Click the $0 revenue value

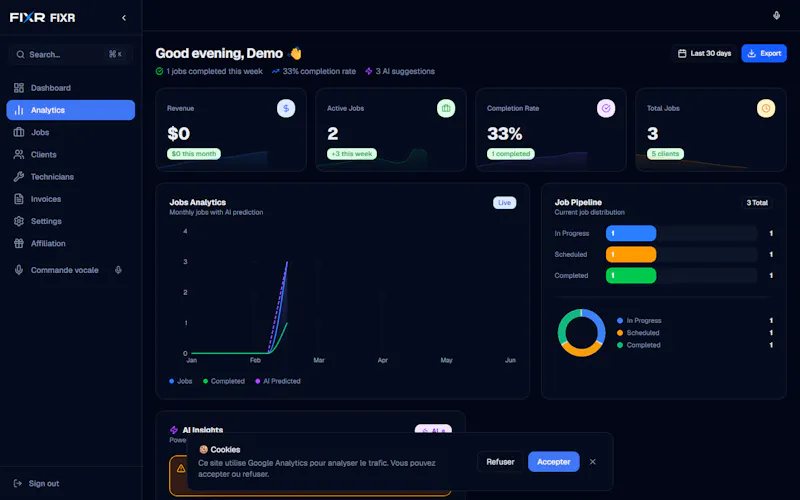point(179,134)
